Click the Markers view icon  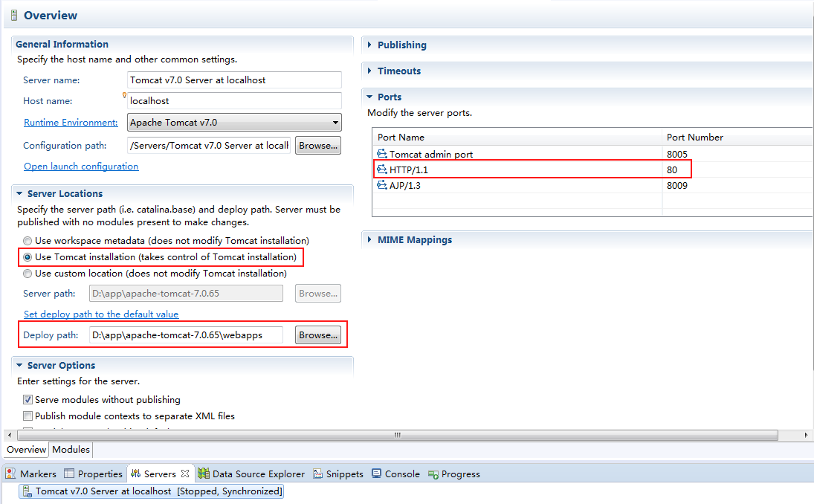coord(10,474)
